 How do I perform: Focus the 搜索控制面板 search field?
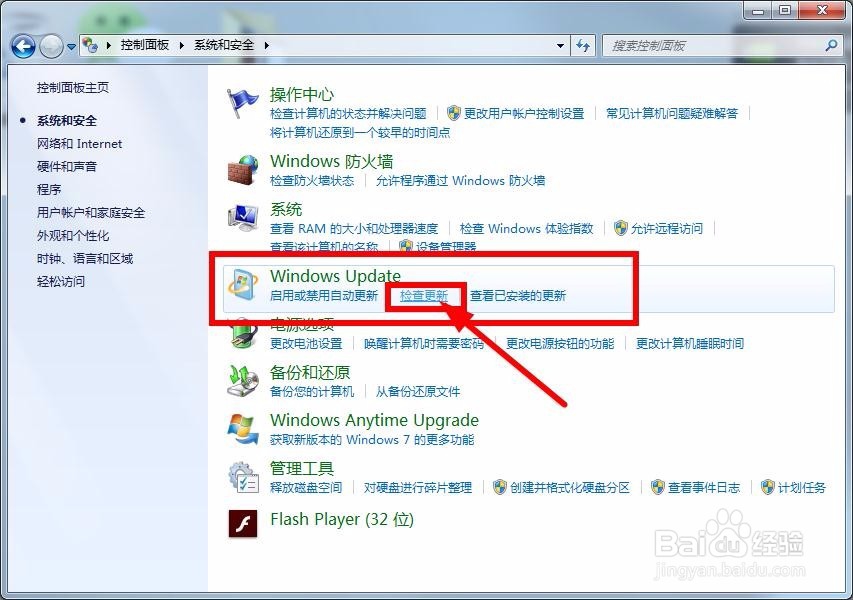[x=722, y=46]
